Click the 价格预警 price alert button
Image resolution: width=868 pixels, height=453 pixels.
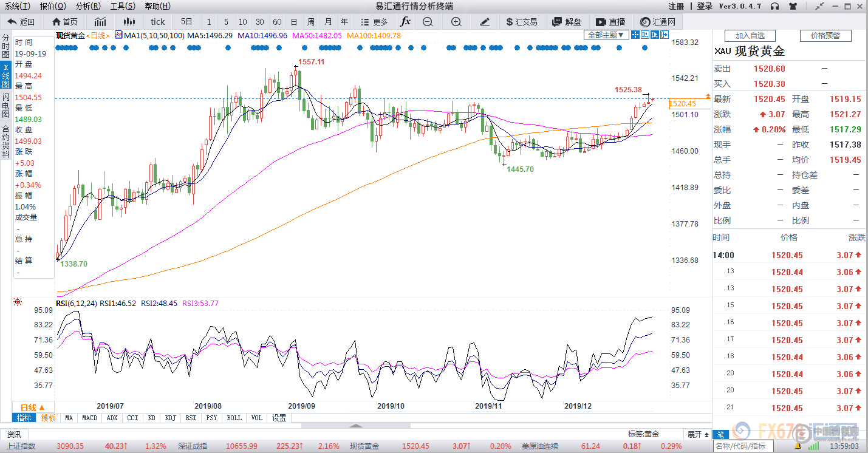(825, 36)
